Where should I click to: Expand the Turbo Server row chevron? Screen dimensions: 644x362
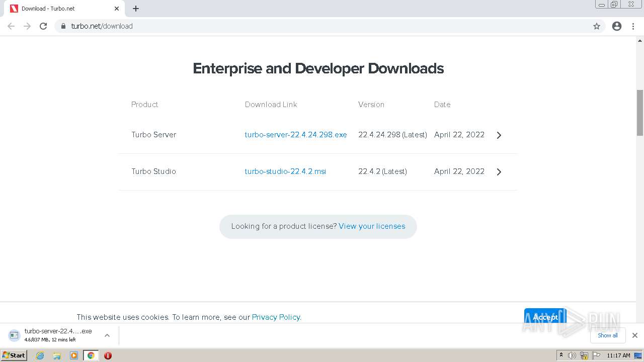(x=499, y=135)
